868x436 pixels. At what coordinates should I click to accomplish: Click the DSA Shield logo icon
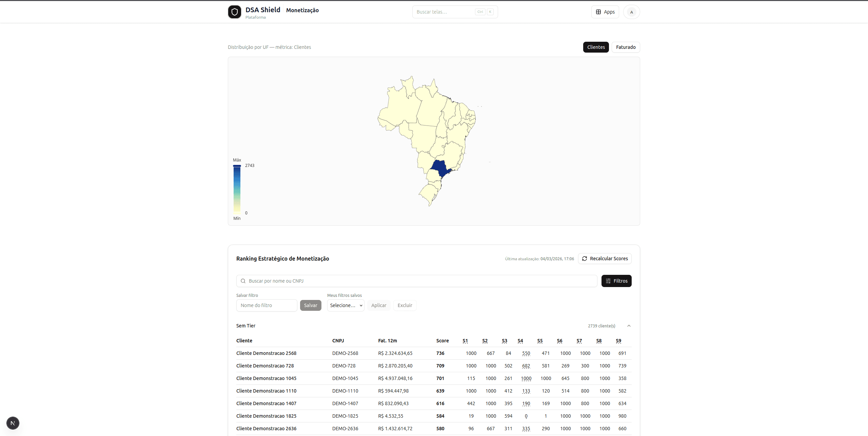(x=234, y=12)
